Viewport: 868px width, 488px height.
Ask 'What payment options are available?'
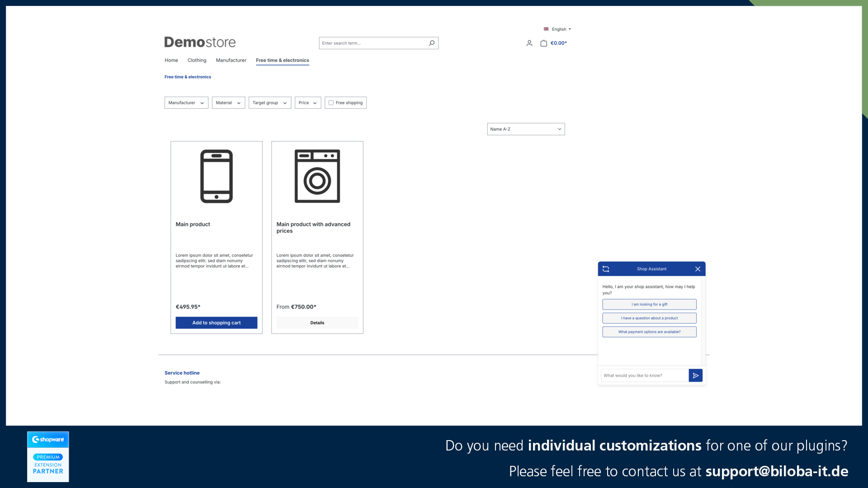649,332
